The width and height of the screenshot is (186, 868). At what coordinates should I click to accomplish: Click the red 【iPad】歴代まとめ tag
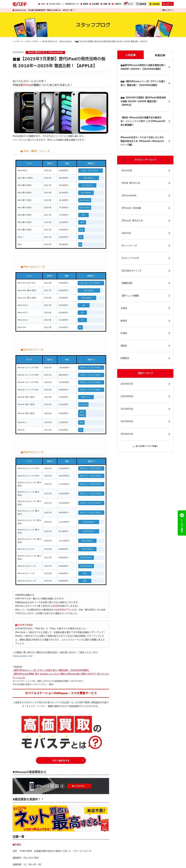36,52
